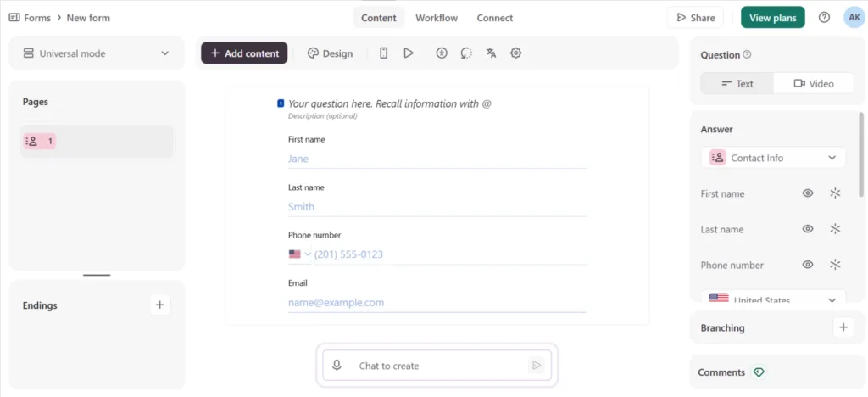
Task: Click the microphone icon in chat box
Action: coord(337,366)
